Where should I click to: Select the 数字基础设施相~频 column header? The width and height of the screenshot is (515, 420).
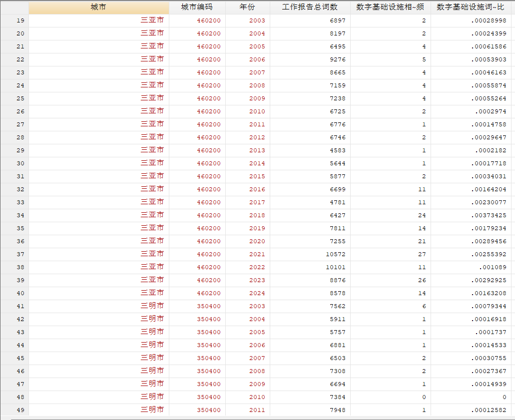click(x=390, y=7)
